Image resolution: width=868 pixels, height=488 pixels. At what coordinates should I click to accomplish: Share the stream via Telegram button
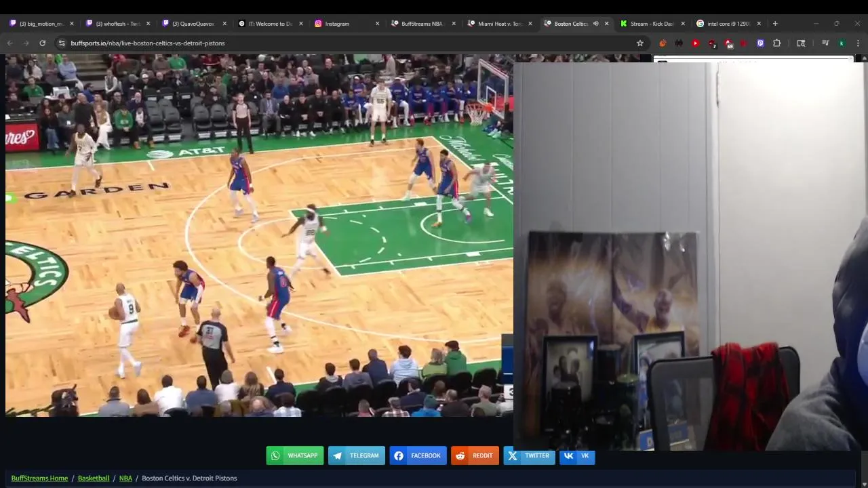357,455
